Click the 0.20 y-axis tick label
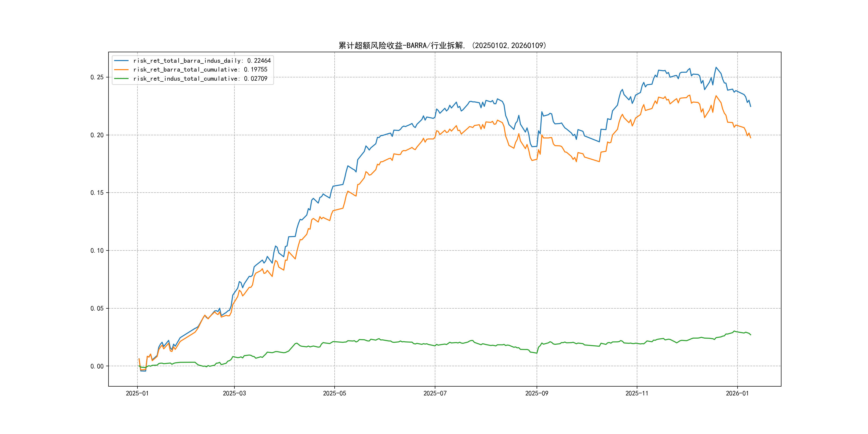This screenshot has width=868, height=434. 97,135
